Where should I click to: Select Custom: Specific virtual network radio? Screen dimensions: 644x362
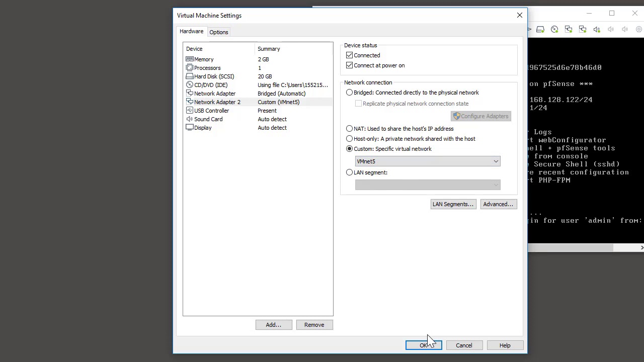[x=350, y=149]
